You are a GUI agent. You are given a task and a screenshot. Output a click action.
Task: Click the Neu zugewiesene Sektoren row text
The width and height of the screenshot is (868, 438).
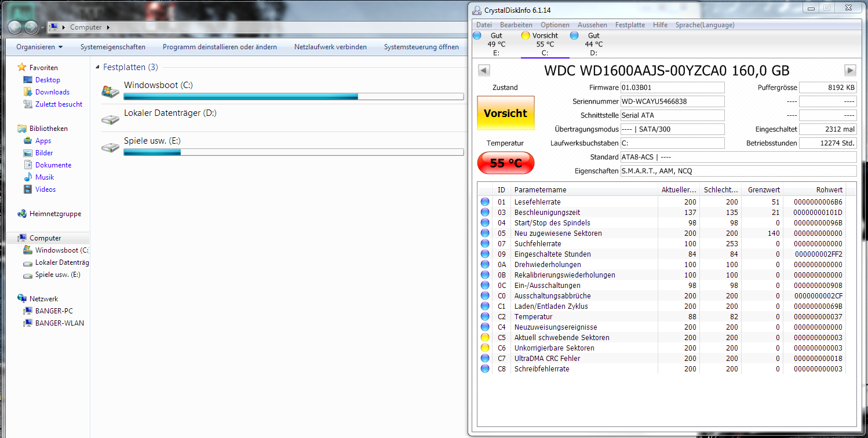(x=558, y=233)
